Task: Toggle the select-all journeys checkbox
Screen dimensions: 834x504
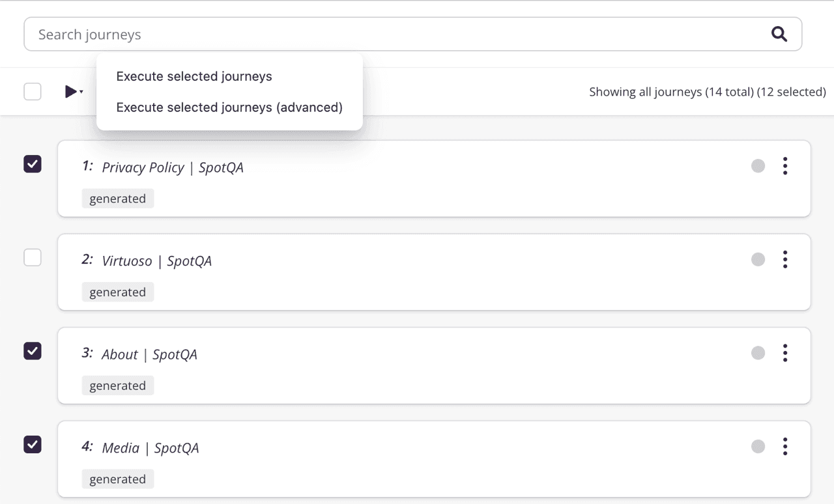Action: pos(33,91)
